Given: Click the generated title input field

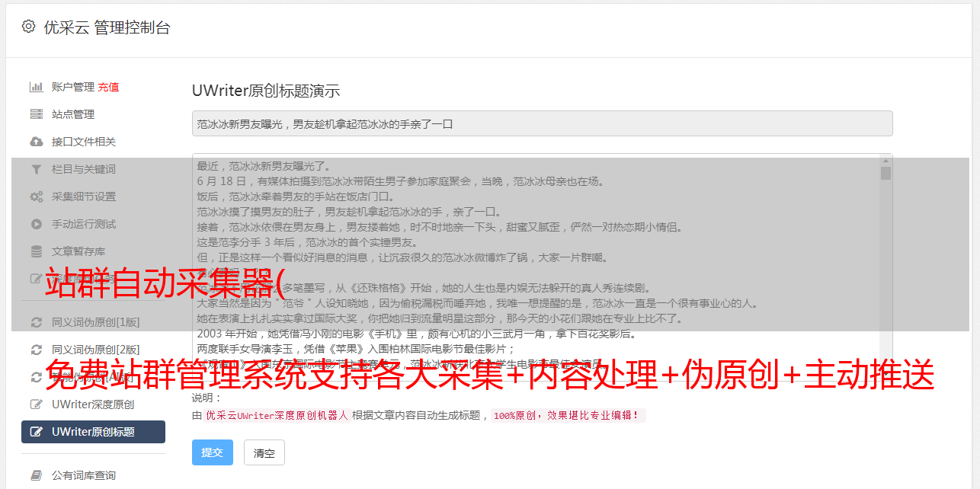Looking at the screenshot, I should point(542,123).
